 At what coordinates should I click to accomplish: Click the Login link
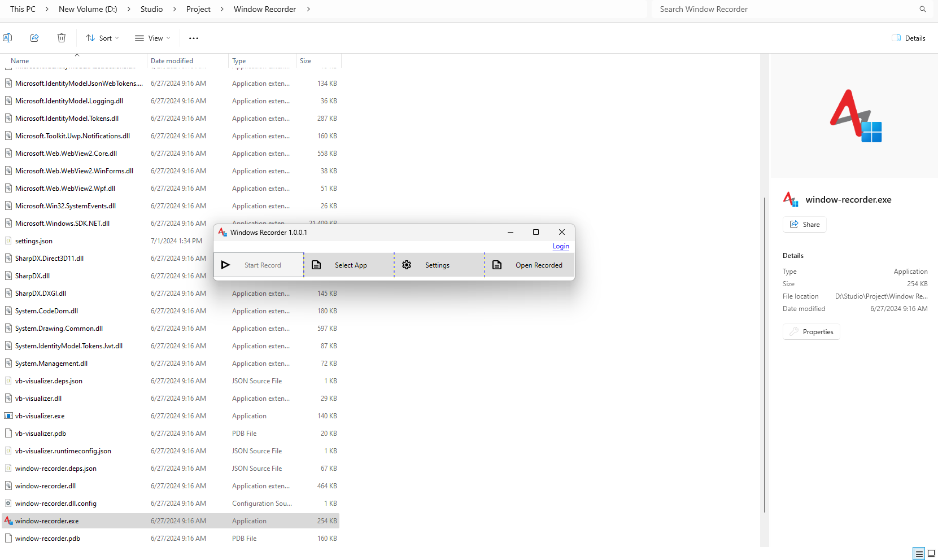point(561,246)
